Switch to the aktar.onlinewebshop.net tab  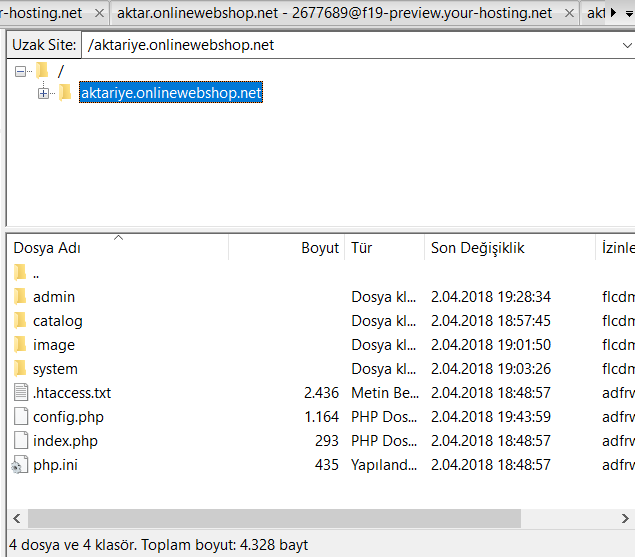[334, 13]
